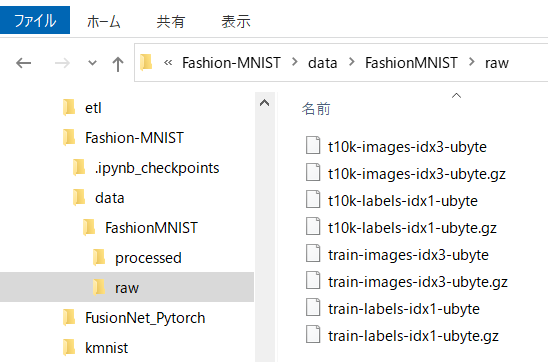Switch to the 共有 ribbon tab
Screen dimensions: 548x362
171,22
